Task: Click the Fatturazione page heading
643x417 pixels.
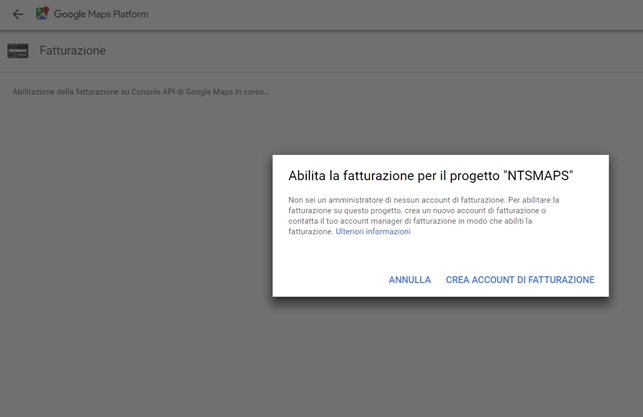Action: [72, 51]
